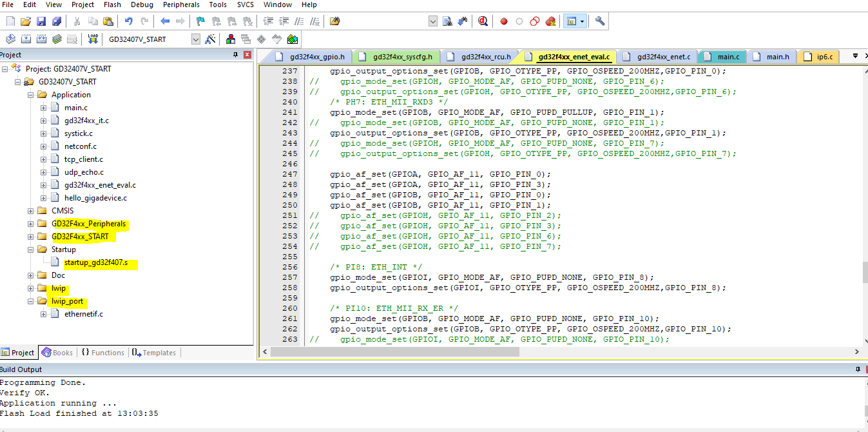Viewport: 868px width, 432px height.
Task: Close the Project panel
Action: point(247,55)
